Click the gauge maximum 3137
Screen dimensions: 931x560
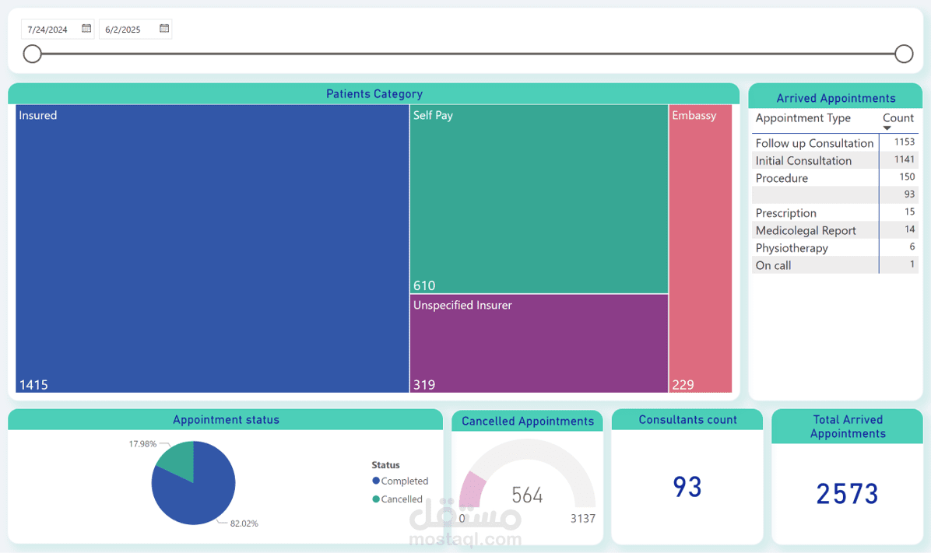[582, 519]
